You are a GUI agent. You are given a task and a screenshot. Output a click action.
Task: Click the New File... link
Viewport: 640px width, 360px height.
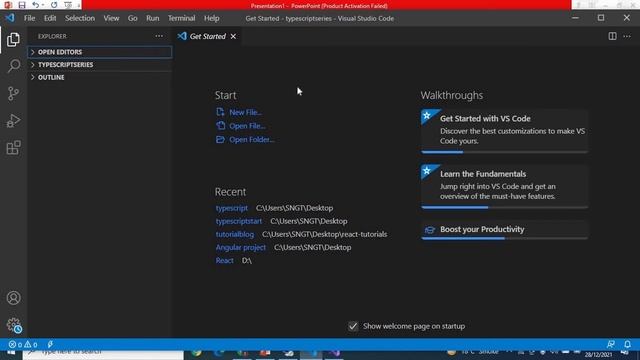pos(245,112)
